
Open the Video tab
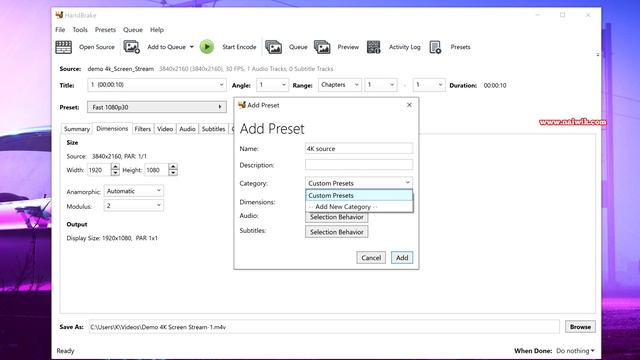(x=165, y=129)
